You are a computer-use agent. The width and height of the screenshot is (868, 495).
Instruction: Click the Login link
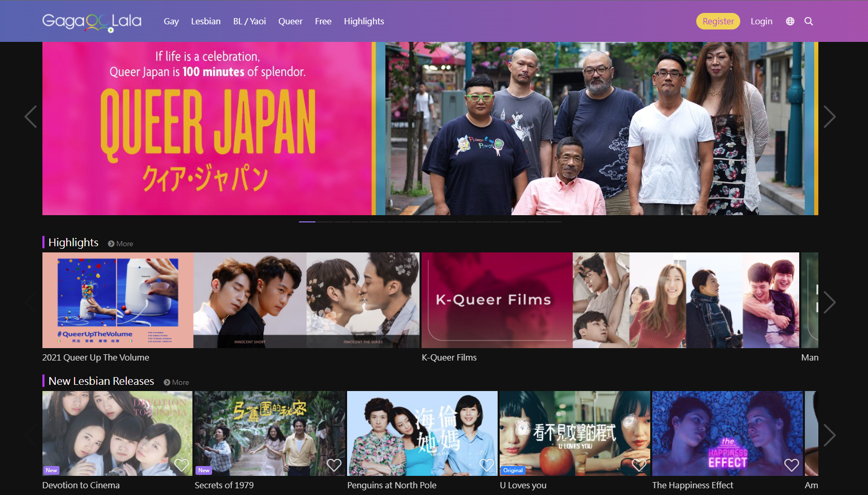pos(761,21)
